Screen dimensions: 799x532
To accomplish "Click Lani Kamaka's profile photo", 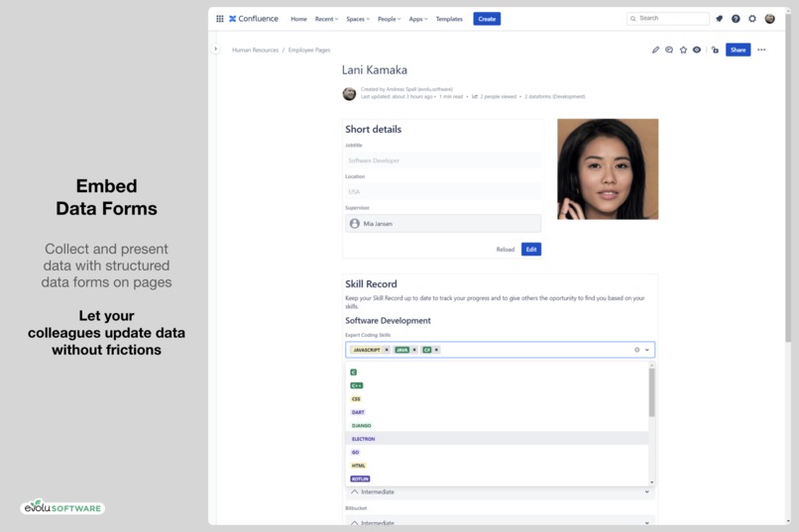I will [x=608, y=169].
